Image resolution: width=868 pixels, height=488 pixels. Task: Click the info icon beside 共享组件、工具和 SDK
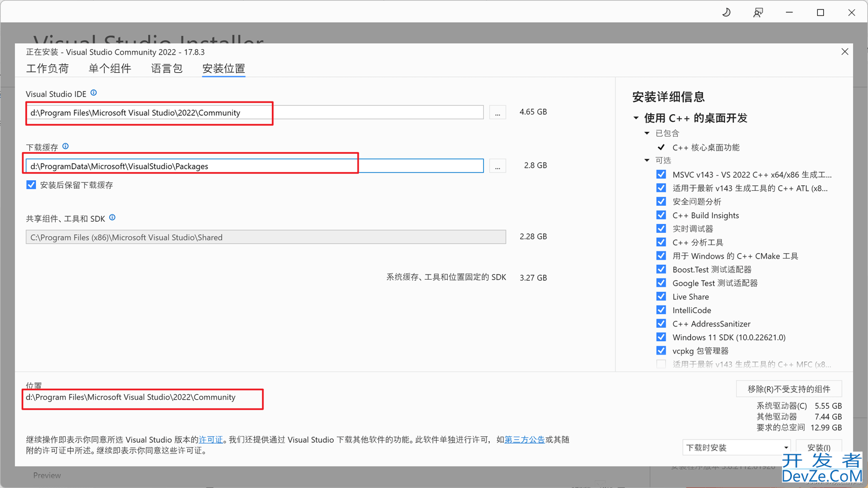click(x=112, y=217)
